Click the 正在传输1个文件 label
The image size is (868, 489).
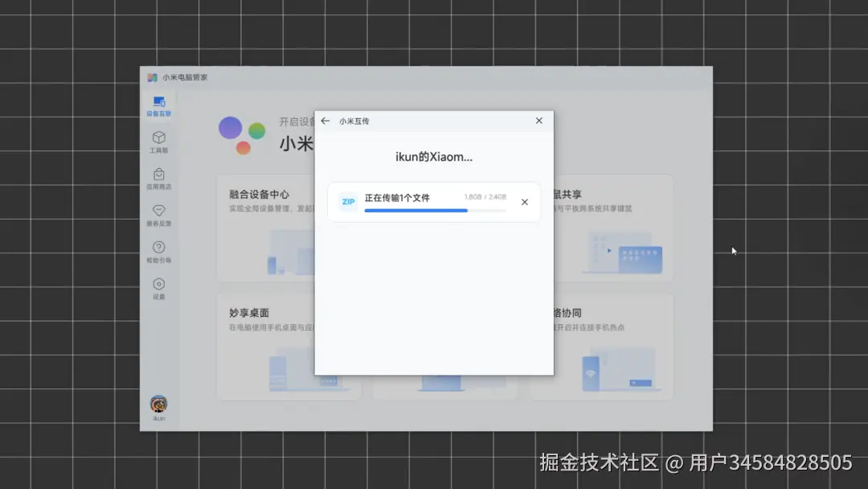(397, 198)
